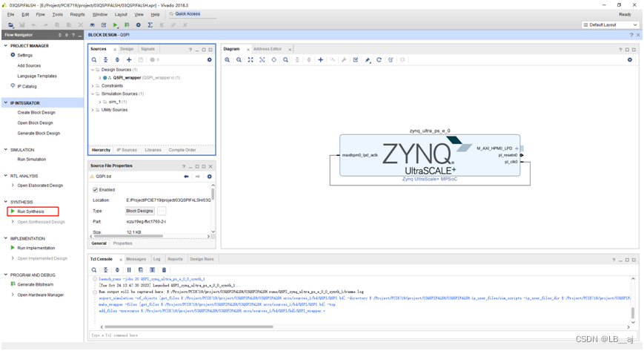Search the diagram with magnifier icon
The width and height of the screenshot is (644, 351).
point(285,59)
